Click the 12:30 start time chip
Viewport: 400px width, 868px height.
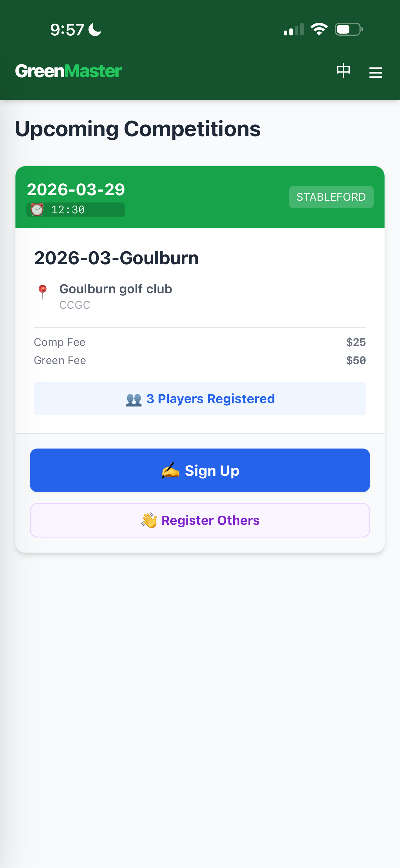[75, 210]
